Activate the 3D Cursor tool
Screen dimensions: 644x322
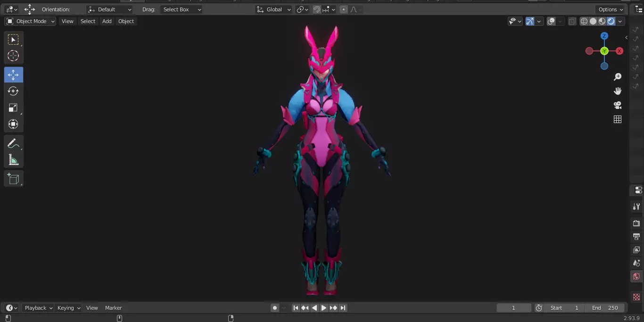pyautogui.click(x=13, y=56)
